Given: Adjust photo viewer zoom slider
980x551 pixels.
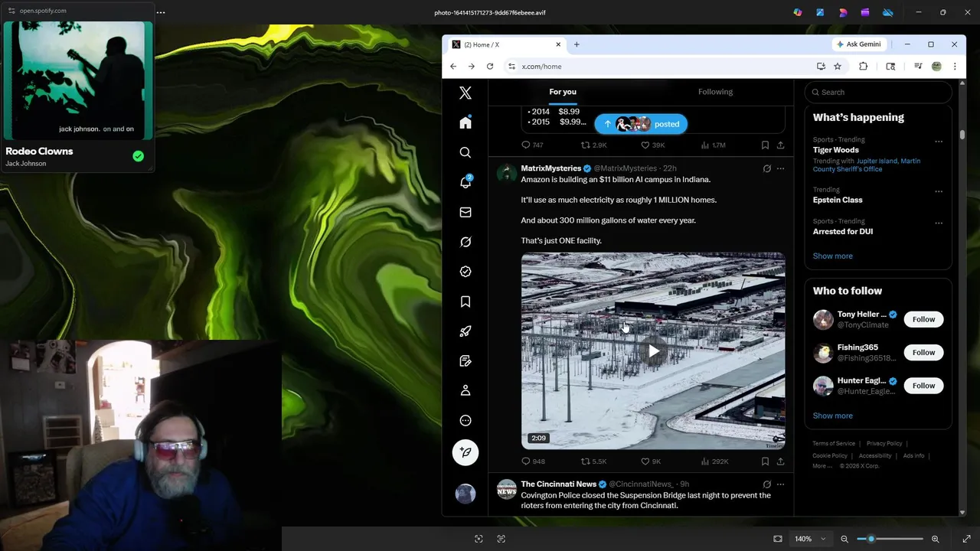Looking at the screenshot, I should (890, 539).
